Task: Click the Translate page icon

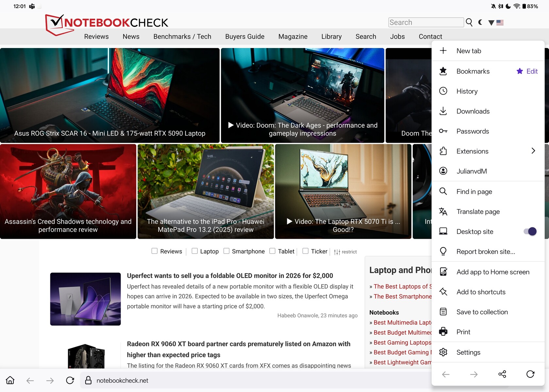Action: click(x=443, y=211)
